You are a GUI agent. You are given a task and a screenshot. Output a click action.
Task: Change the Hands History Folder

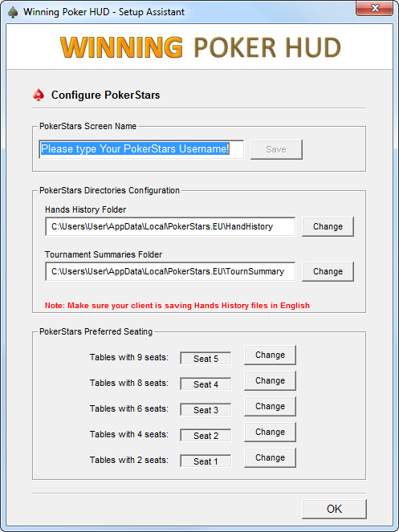(x=328, y=226)
